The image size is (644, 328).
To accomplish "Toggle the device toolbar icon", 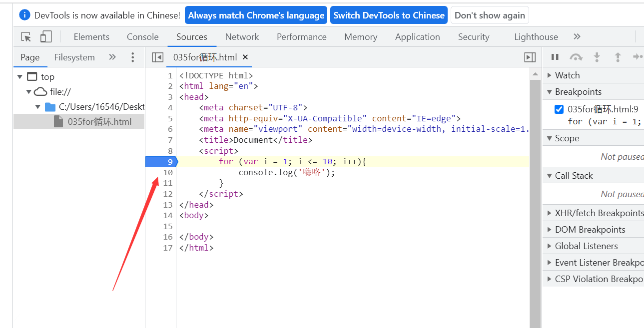I will [46, 37].
